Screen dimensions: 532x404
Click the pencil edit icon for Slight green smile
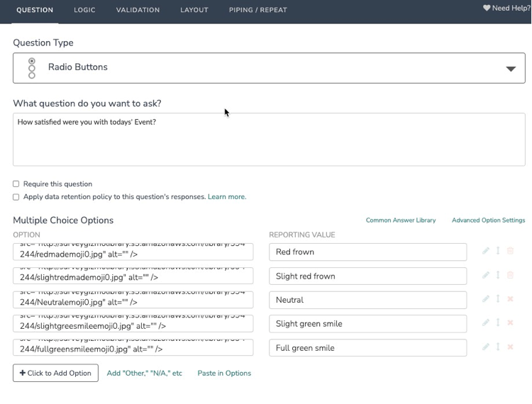coord(486,323)
